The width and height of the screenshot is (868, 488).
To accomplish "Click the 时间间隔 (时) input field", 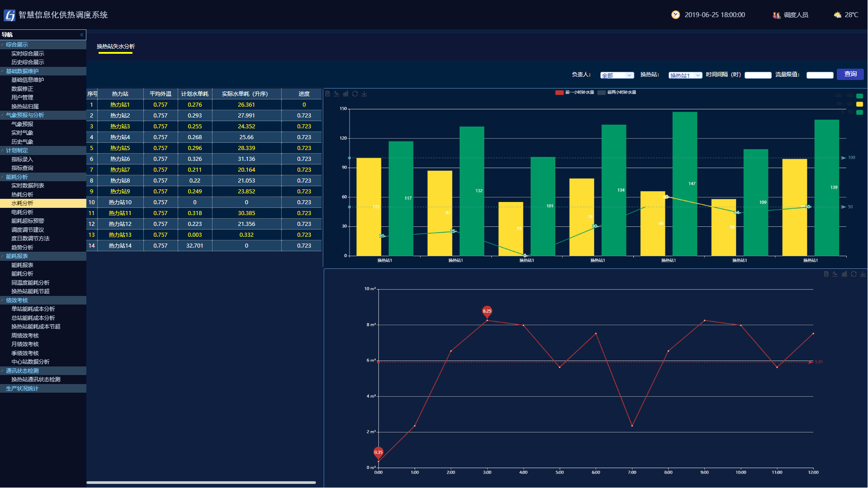I will click(x=758, y=75).
